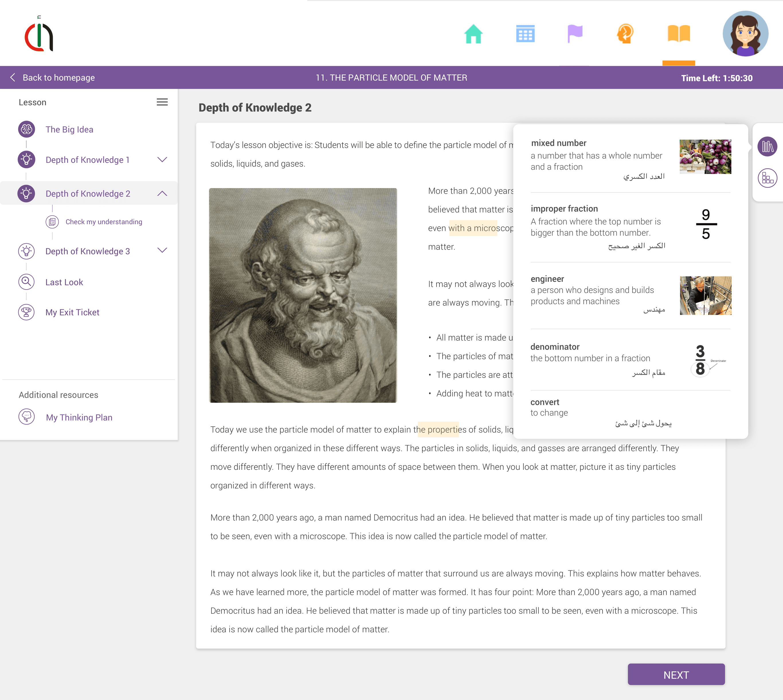This screenshot has height=700, width=783.
Task: Click the lightbulb icon for Depth of Knowledge 1
Action: (x=27, y=160)
